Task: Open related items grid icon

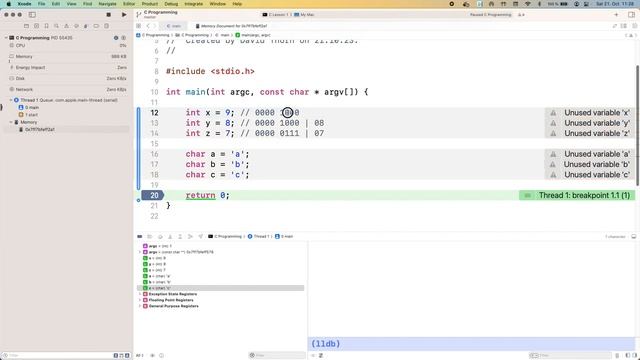Action: (x=139, y=26)
